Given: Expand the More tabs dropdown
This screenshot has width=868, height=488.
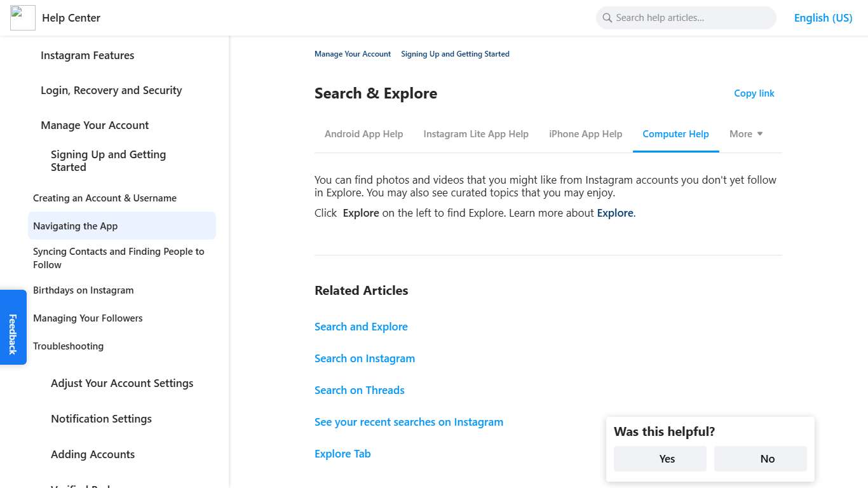Looking at the screenshot, I should (x=745, y=134).
